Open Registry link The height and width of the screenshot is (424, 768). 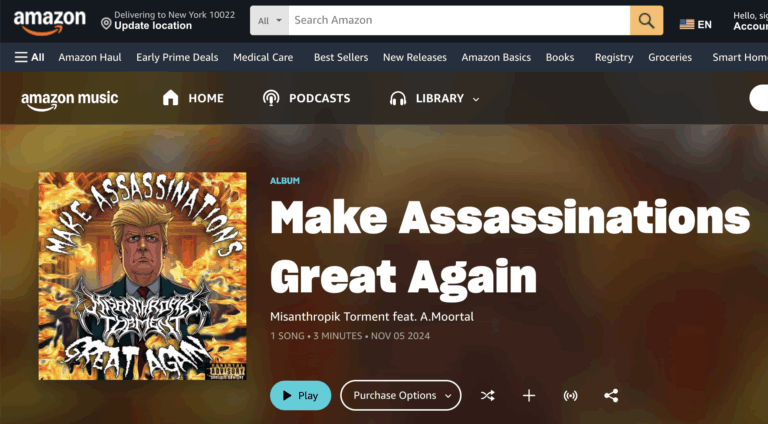pyautogui.click(x=614, y=57)
